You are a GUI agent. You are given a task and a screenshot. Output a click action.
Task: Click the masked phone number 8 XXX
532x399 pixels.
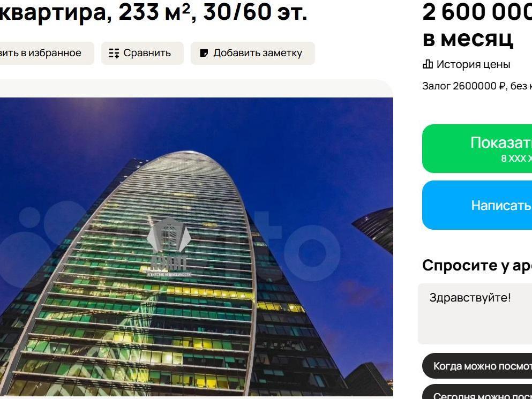pos(516,159)
